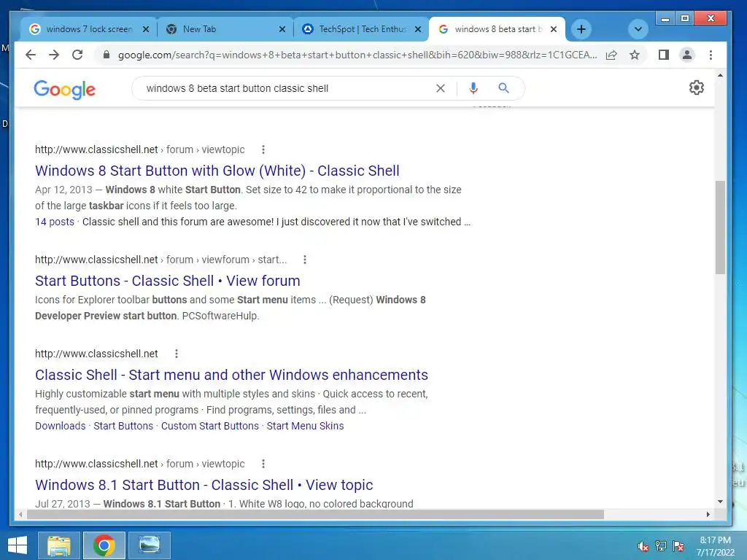Open the tab search dropdown

click(638, 29)
